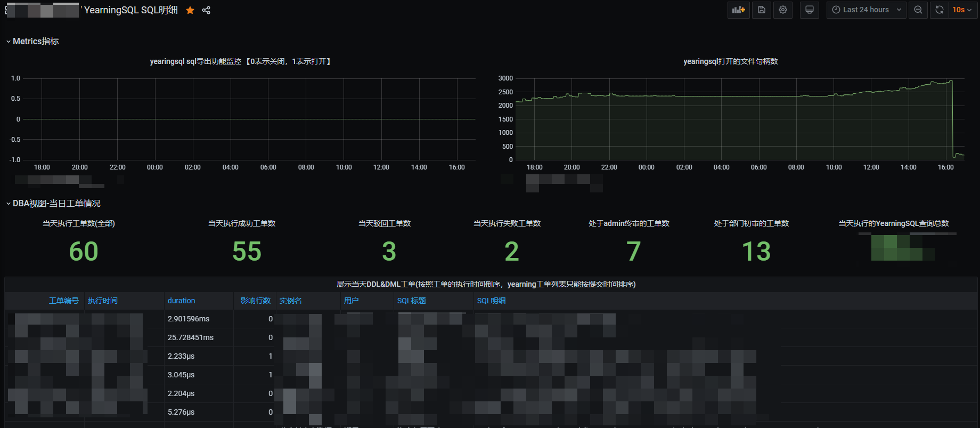The image size is (980, 428).
Task: Sort table by 实例名 column
Action: [x=291, y=301]
